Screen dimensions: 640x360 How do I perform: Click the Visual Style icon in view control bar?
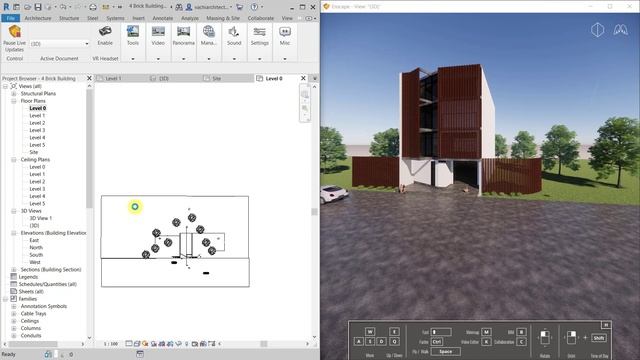click(x=137, y=344)
